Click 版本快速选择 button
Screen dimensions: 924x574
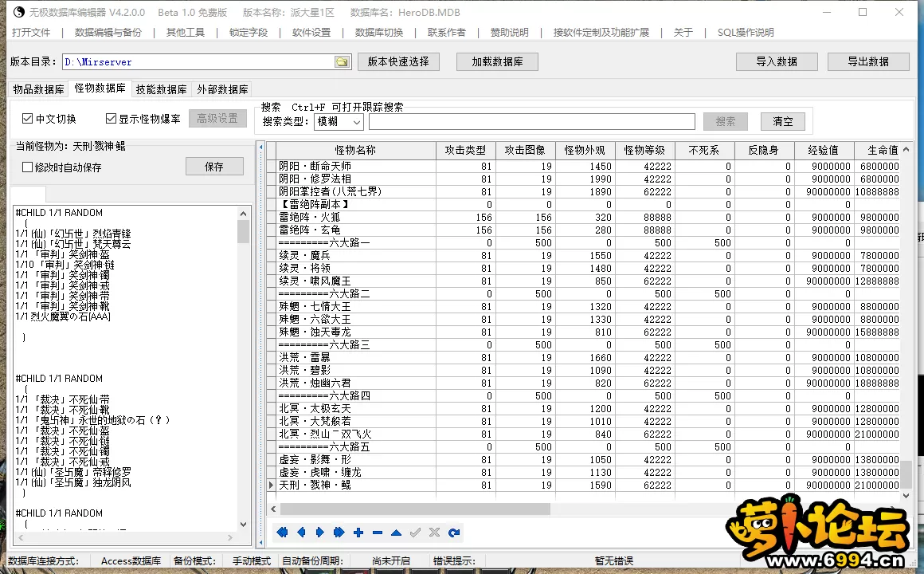coord(398,61)
